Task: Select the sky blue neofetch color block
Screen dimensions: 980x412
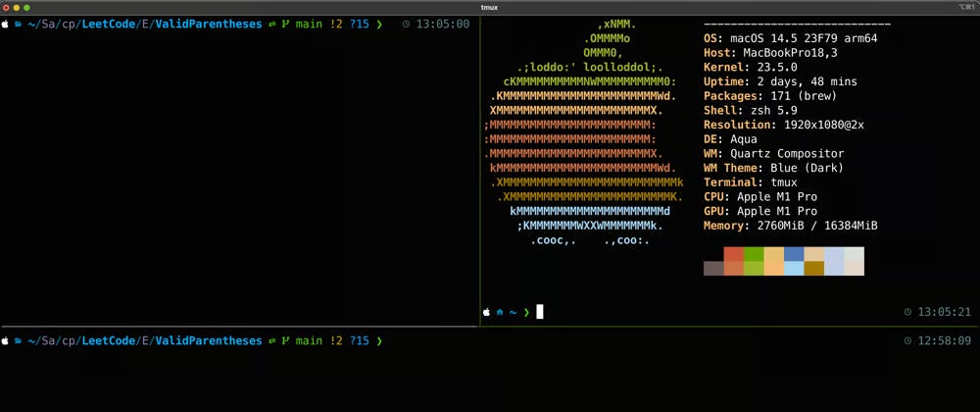Action: coord(794,268)
